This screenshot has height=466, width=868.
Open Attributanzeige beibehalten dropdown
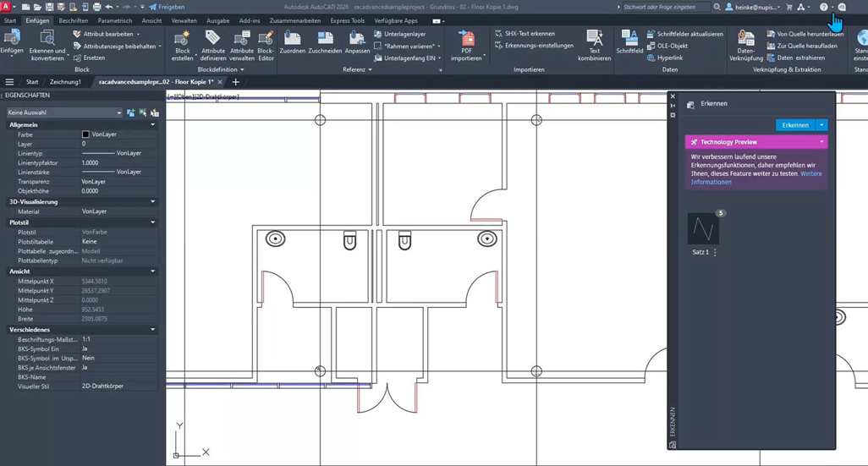[x=160, y=47]
